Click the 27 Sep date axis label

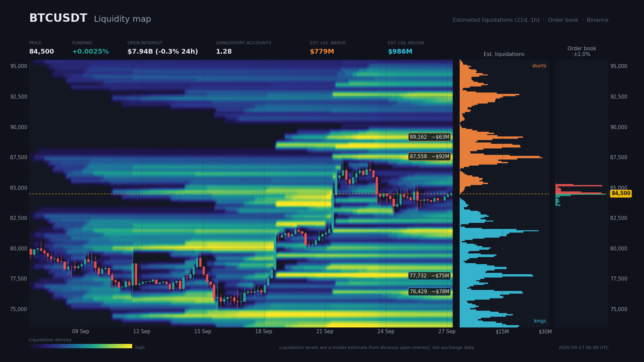click(x=447, y=331)
